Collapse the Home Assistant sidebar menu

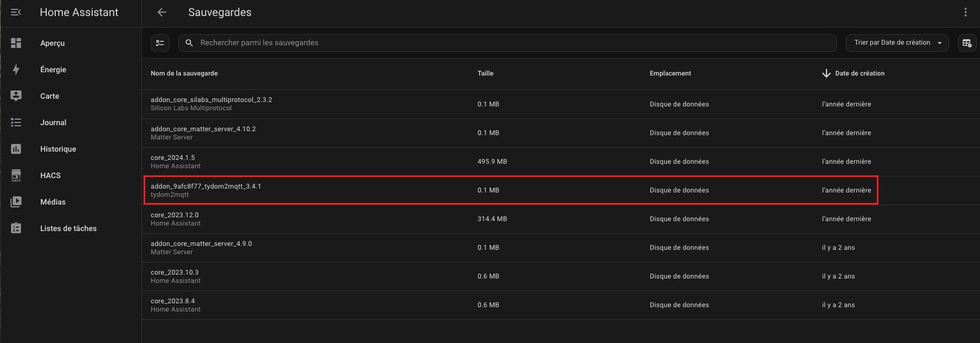(x=16, y=12)
